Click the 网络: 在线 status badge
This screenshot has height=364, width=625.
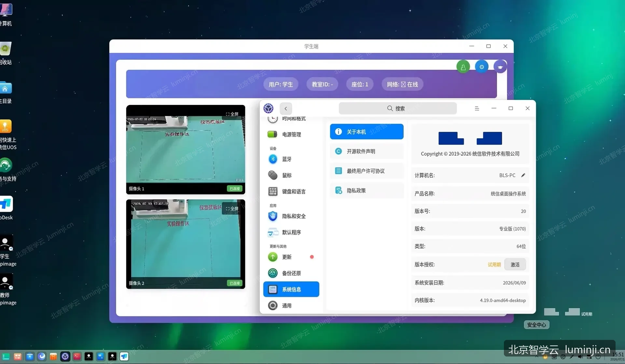click(402, 84)
